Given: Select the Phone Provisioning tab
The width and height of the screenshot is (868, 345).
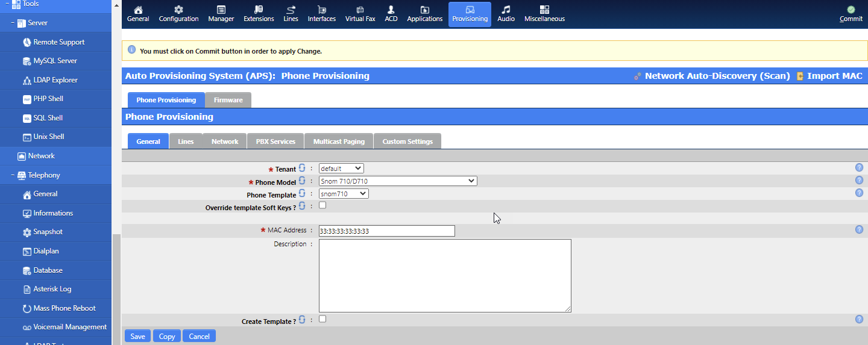Looking at the screenshot, I should tap(166, 100).
